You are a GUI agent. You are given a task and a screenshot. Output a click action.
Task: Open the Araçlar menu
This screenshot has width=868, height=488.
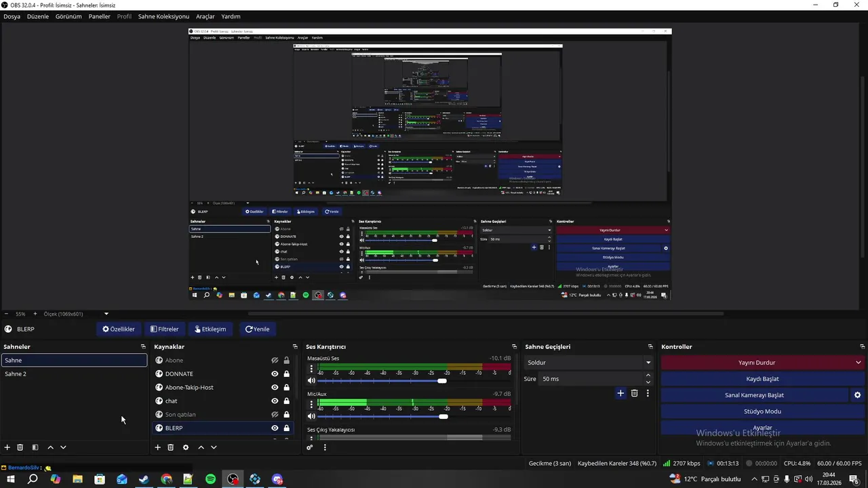click(x=205, y=16)
